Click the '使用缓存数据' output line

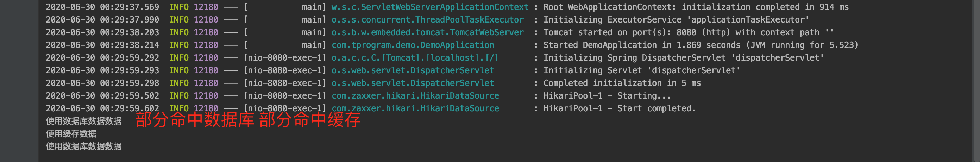click(71, 134)
